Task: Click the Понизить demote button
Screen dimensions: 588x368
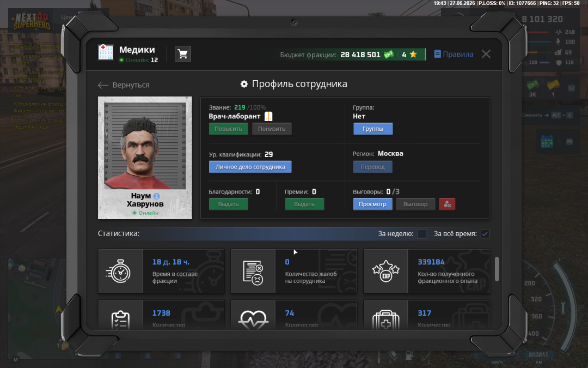Action: click(272, 129)
